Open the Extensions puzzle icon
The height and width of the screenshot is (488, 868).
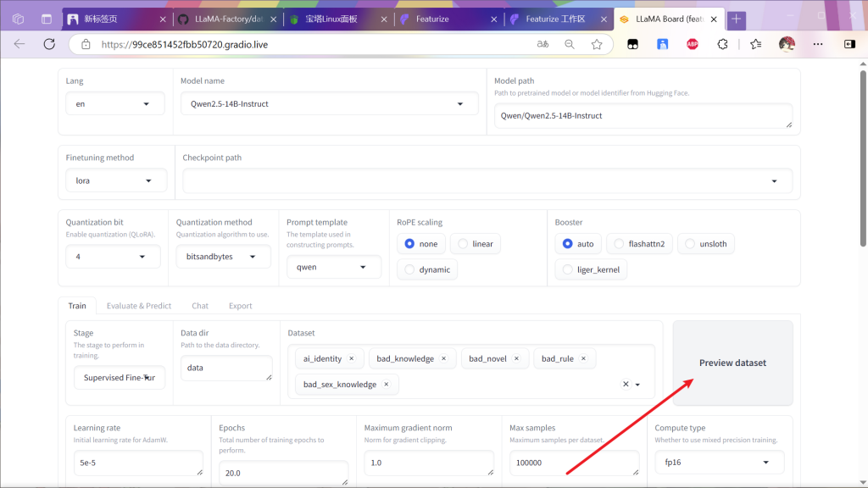click(722, 44)
